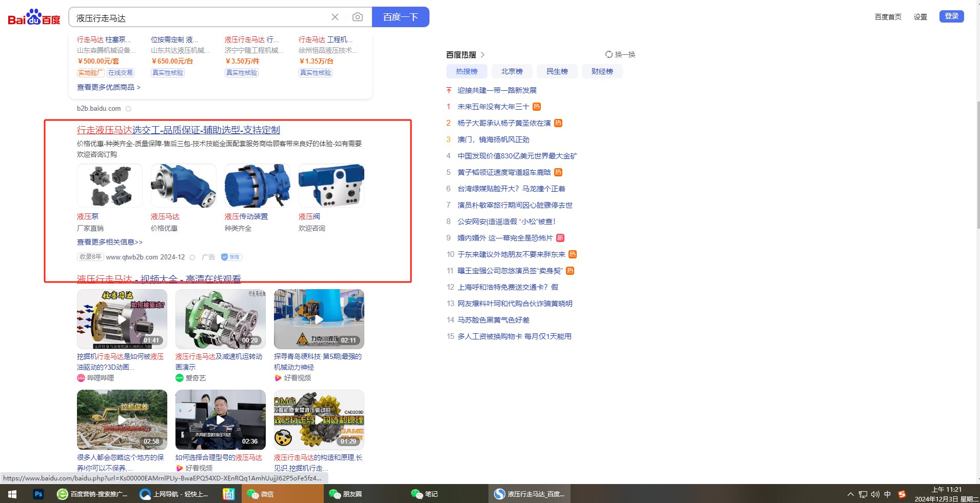The height and width of the screenshot is (503, 980).
Task: Play the 00:20 减速机 animation video
Action: [221, 319]
